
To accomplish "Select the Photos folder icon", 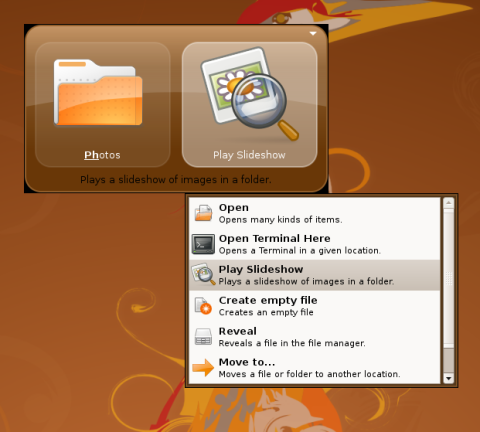I will (98, 92).
